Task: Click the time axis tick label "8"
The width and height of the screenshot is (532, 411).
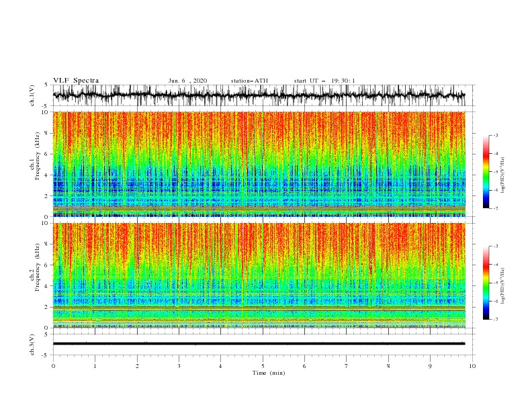Action: (388, 366)
